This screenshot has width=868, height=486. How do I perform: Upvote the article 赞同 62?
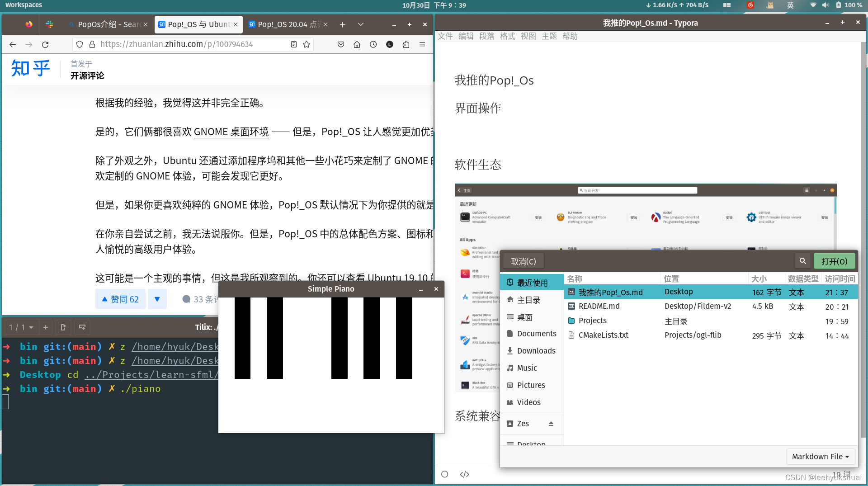(120, 299)
